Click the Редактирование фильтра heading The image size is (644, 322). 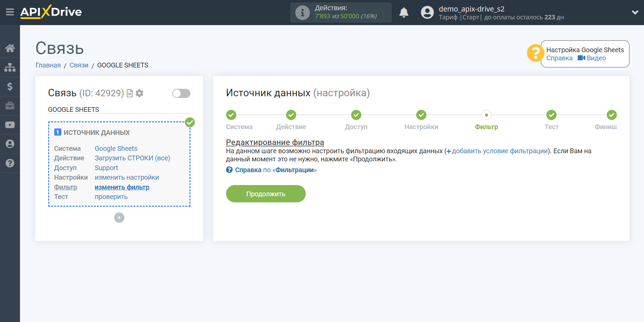tap(275, 142)
